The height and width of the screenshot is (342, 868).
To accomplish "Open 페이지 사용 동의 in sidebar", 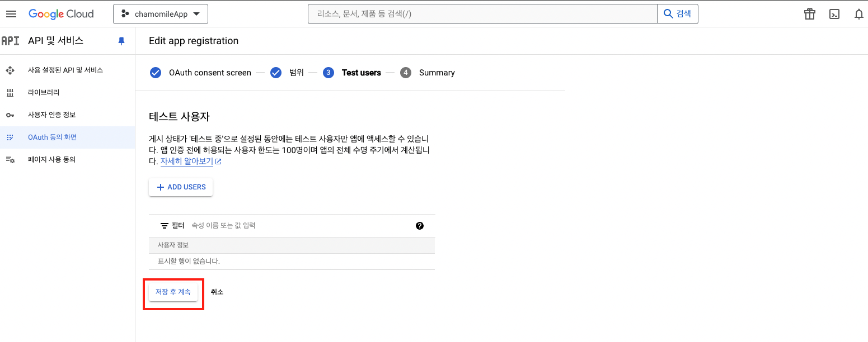I will [51, 159].
